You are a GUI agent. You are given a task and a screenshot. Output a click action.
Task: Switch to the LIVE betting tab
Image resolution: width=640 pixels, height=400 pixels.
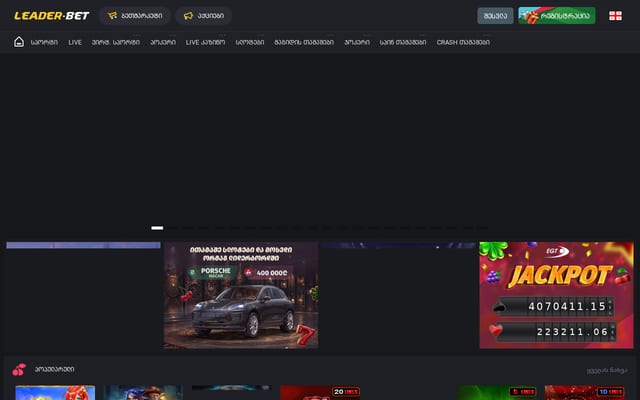(75, 42)
